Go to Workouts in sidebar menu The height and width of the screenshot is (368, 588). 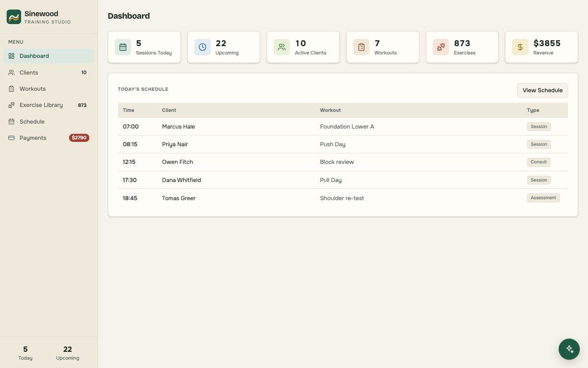tap(49, 89)
